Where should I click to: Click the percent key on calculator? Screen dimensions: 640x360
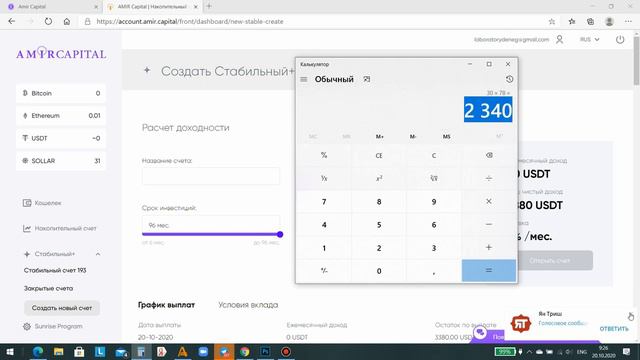pos(324,155)
